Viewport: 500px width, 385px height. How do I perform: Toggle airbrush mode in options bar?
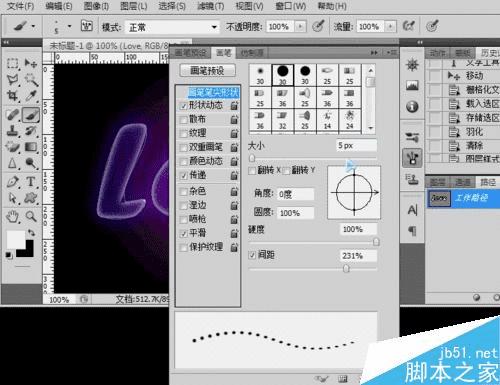409,26
